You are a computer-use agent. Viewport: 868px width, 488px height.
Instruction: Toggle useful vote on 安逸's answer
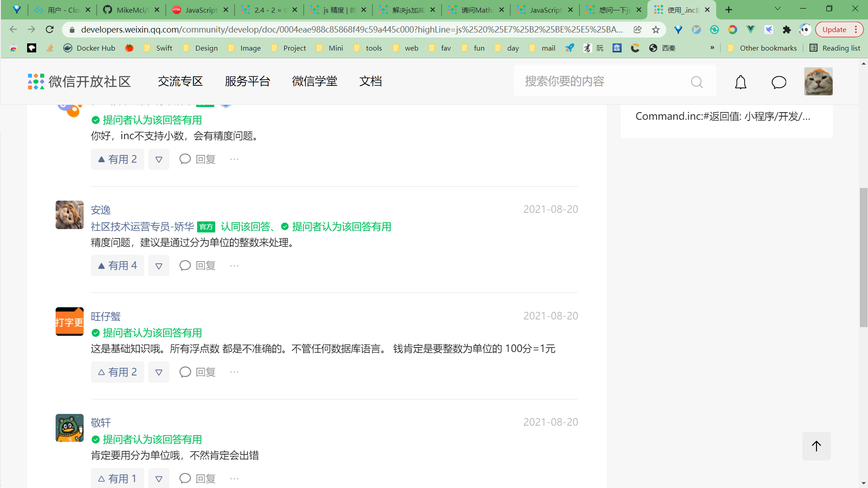pos(118,266)
